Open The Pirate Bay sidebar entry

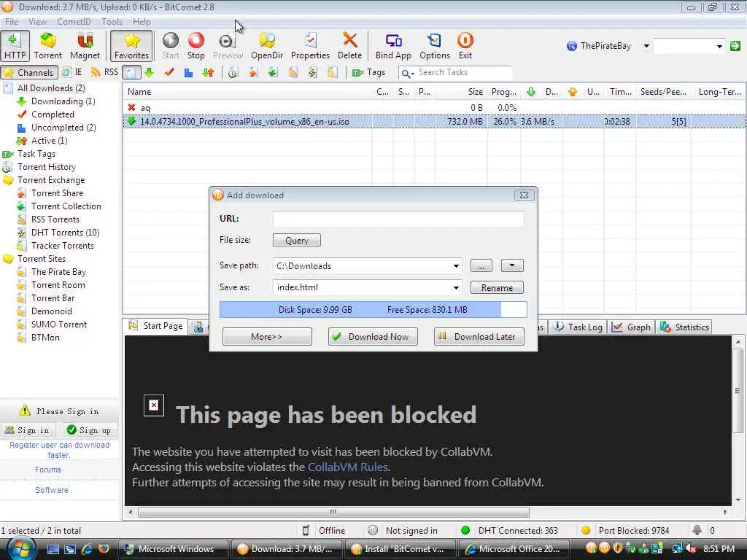[58, 272]
